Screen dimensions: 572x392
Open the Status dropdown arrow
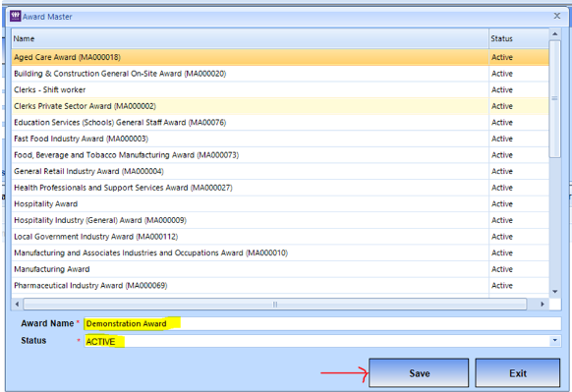[555, 341]
